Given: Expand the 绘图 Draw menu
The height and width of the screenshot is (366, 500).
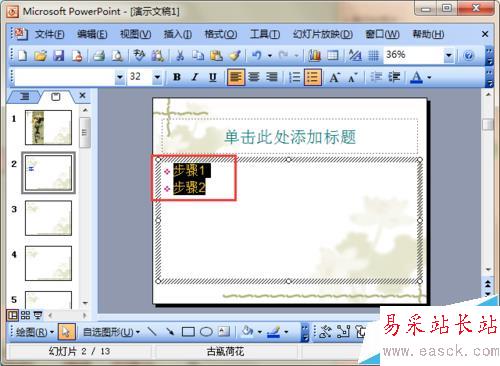Looking at the screenshot, I should coord(35,332).
